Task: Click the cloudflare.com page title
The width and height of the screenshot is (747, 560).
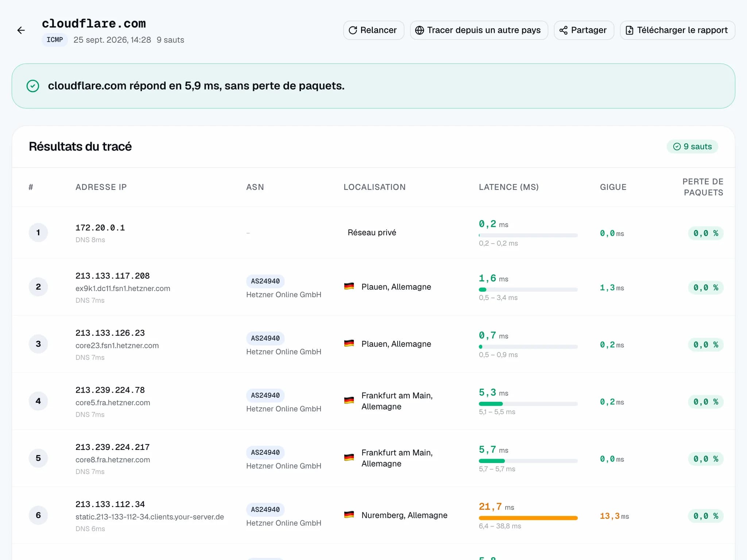Action: [x=94, y=24]
